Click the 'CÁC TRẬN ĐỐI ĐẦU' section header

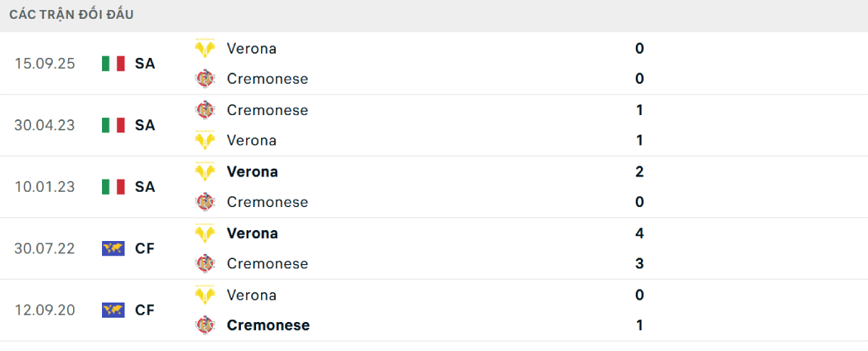(72, 14)
